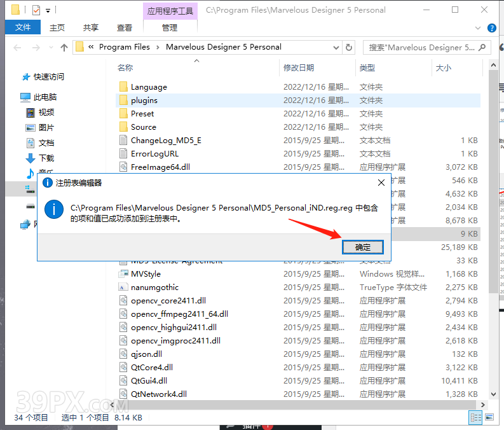Sort by the 名称 column header
Image resolution: width=504 pixels, height=430 pixels.
[x=125, y=67]
